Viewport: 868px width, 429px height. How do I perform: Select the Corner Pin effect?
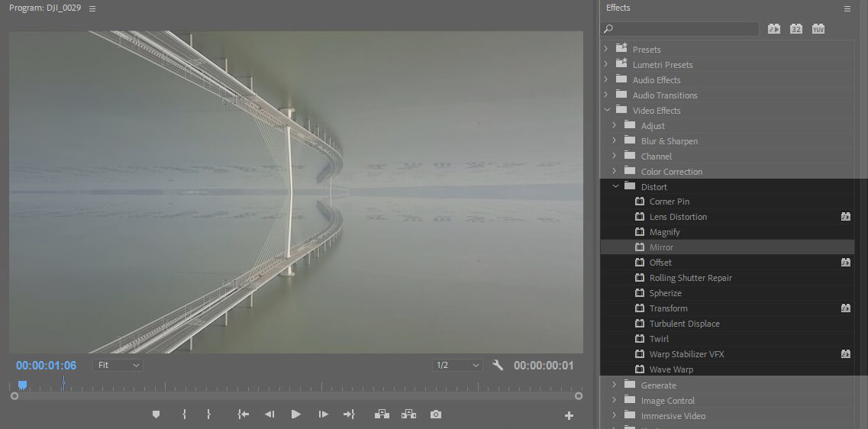click(x=670, y=202)
